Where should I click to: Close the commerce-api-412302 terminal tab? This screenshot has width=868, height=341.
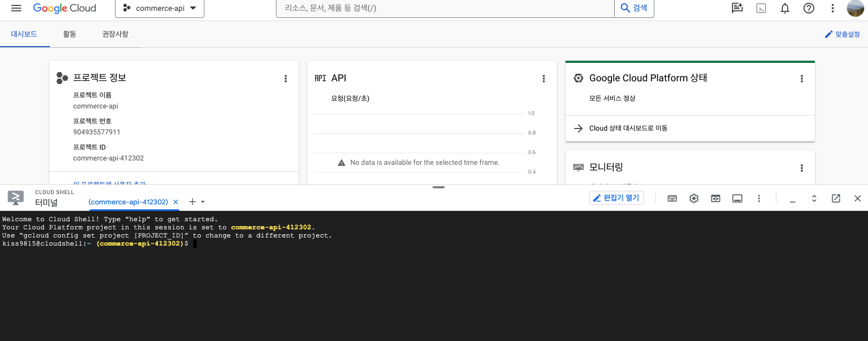[x=176, y=202]
